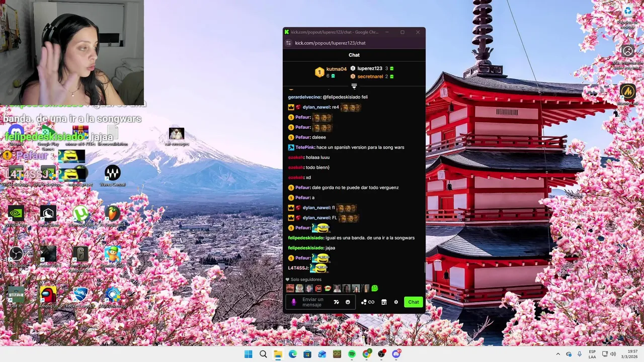The image size is (644, 362).
Task: Open Stumble Guys desktop shortcut
Action: click(x=113, y=257)
